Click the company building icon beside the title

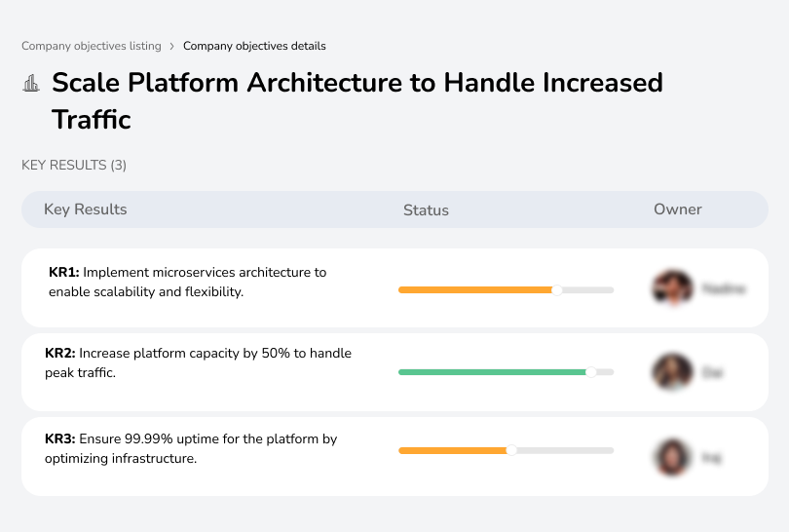(x=31, y=83)
